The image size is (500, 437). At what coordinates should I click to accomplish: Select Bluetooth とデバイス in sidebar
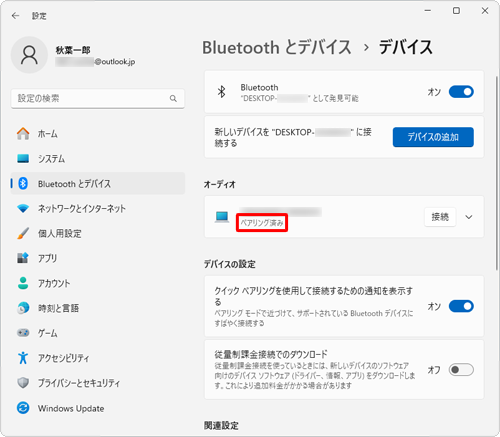click(98, 183)
